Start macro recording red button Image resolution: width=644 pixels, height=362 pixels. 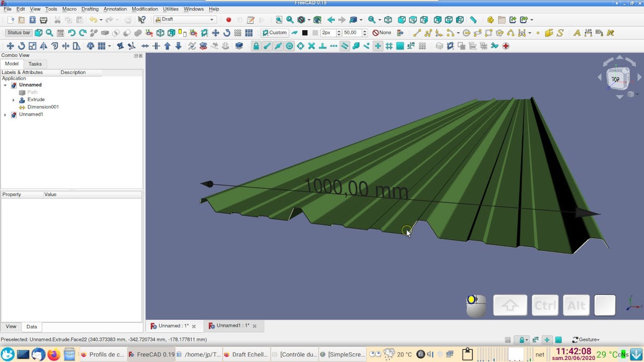(x=228, y=20)
